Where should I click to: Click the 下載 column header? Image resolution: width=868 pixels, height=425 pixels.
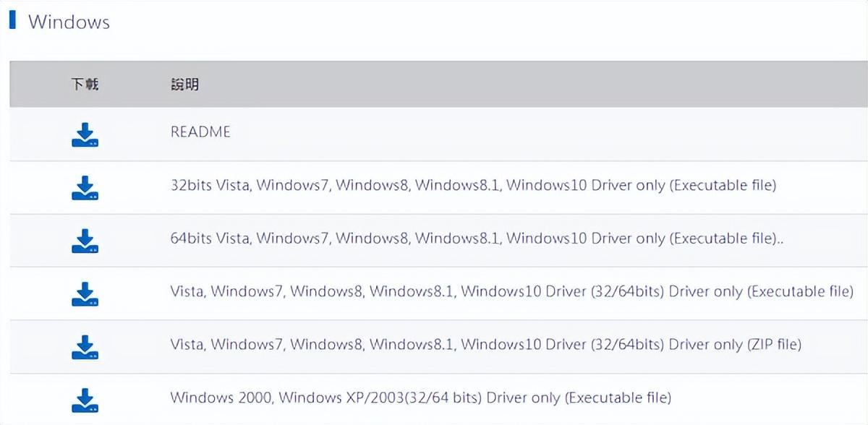pyautogui.click(x=85, y=85)
